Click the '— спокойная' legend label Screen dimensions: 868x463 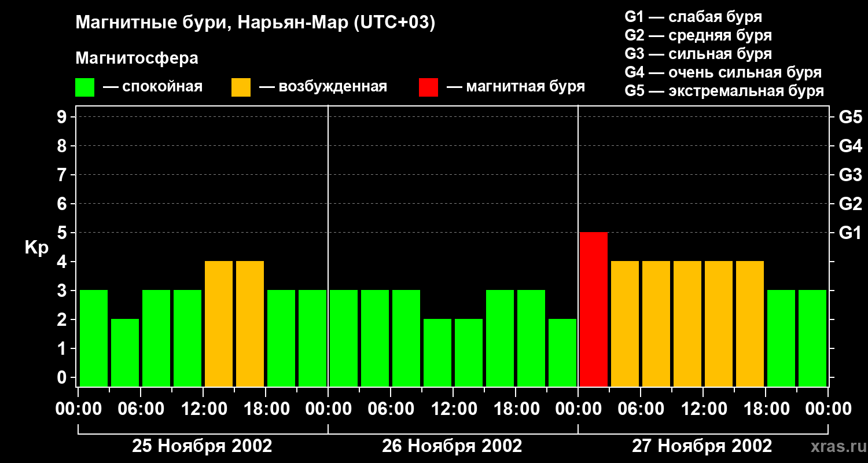click(x=153, y=87)
